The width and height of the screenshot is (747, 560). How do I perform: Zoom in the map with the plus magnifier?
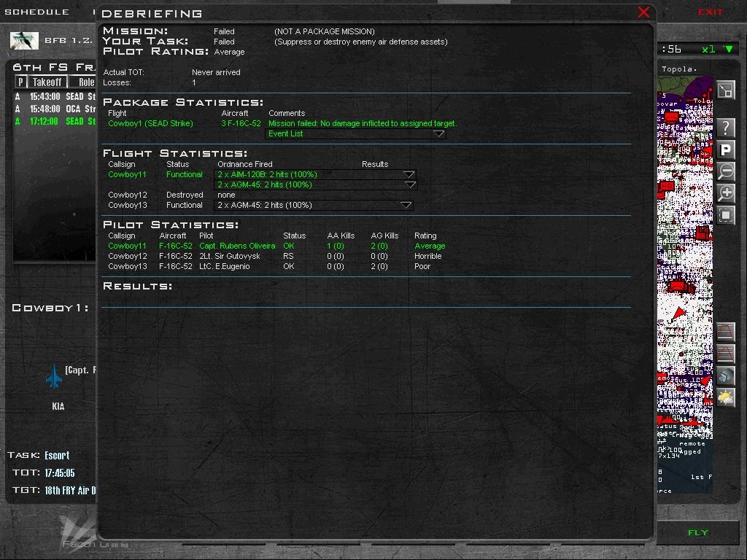726,193
